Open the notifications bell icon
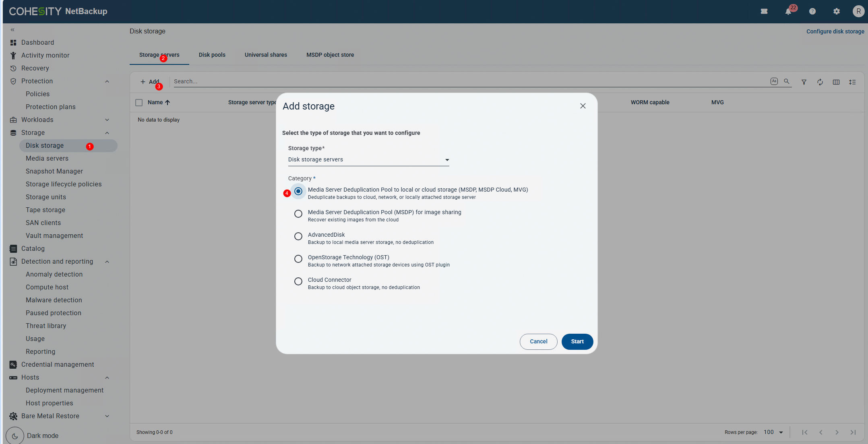 [x=788, y=11]
